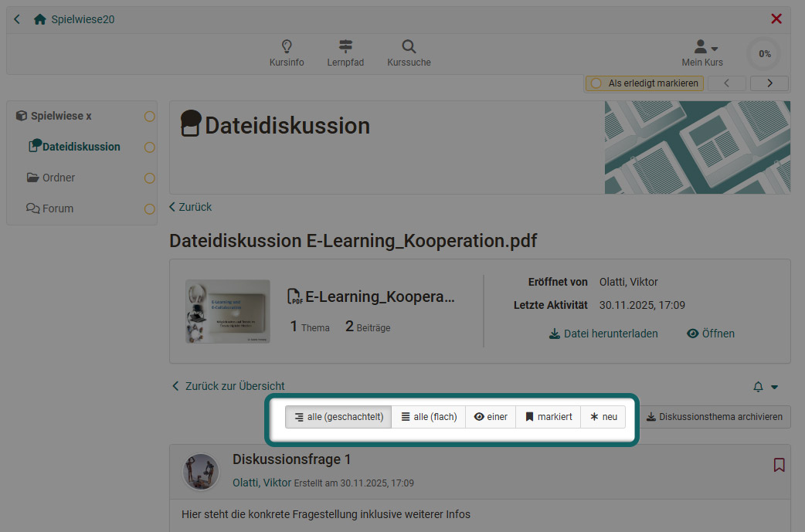Viewport: 805px width, 532px height.
Task: Toggle Als erledigt markieren
Action: click(644, 83)
